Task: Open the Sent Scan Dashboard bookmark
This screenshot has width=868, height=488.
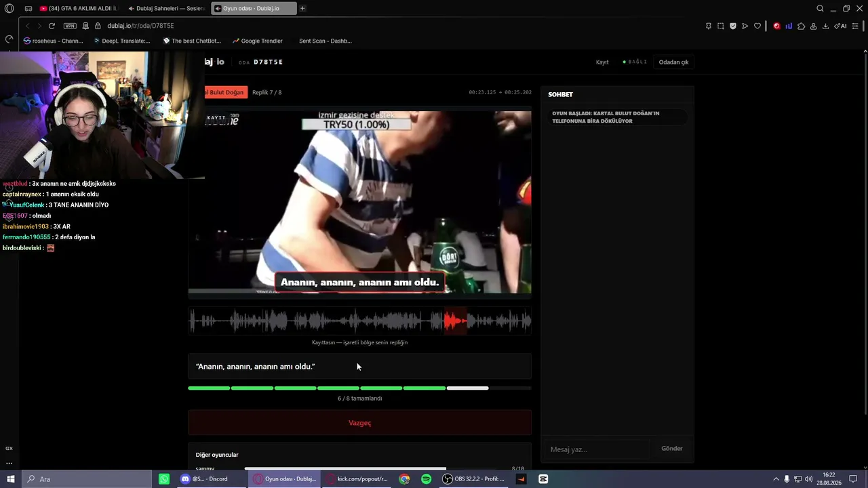Action: [325, 41]
